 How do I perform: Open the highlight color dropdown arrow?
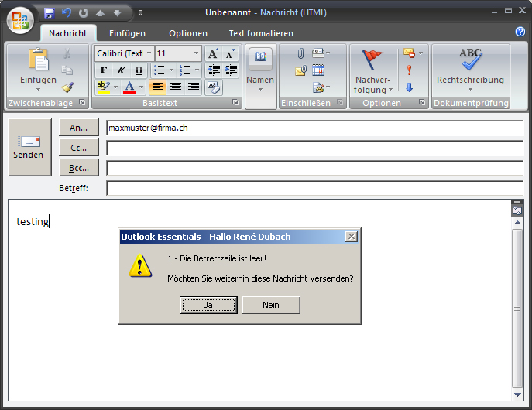tap(115, 87)
